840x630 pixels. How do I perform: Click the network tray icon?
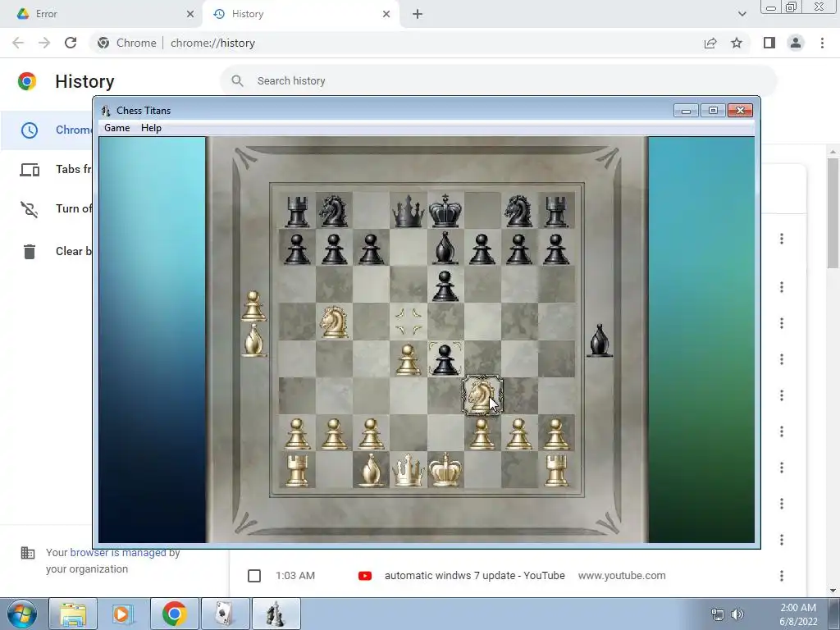pyautogui.click(x=718, y=614)
